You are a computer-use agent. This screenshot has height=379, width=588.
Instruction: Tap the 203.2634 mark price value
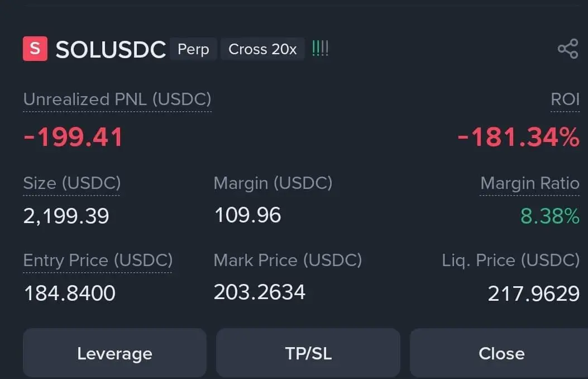[260, 292]
